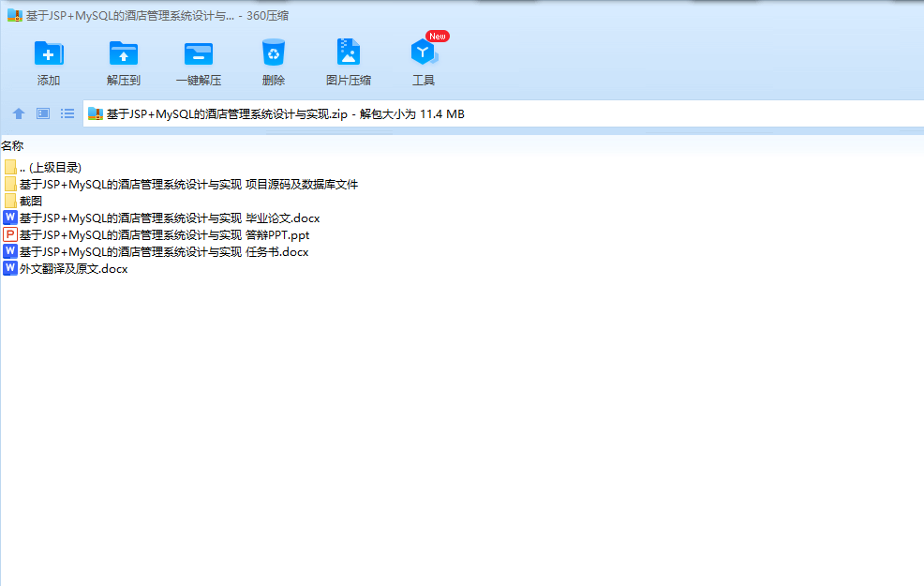Screen dimensions: 924x586
Task: Click the 名称 column header
Action: pyautogui.click(x=12, y=145)
